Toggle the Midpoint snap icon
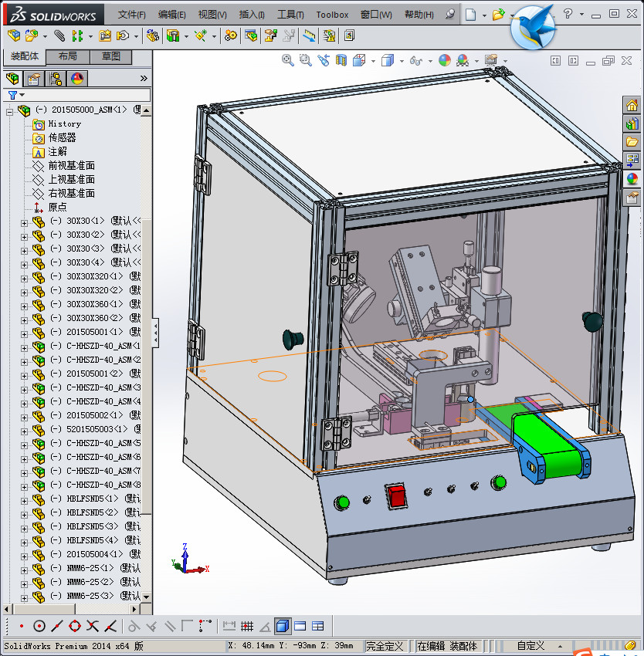 coord(57,627)
